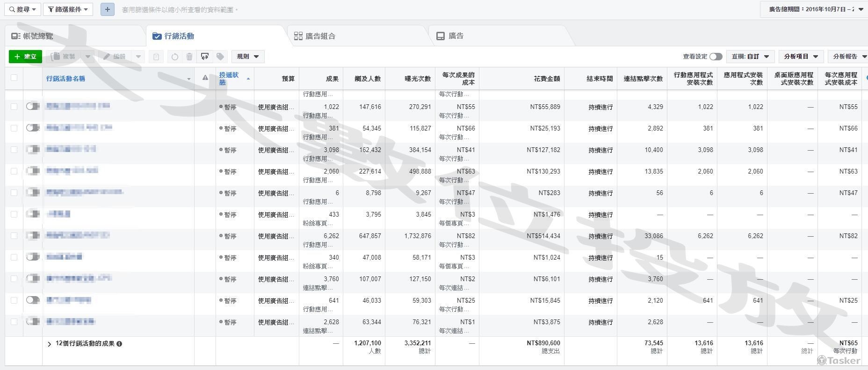Click the trash delete icon in toolbar
Image resolution: width=868 pixels, height=370 pixels.
[x=189, y=57]
